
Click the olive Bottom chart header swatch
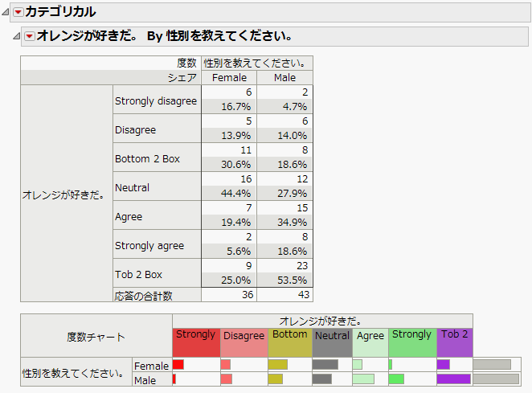click(290, 342)
